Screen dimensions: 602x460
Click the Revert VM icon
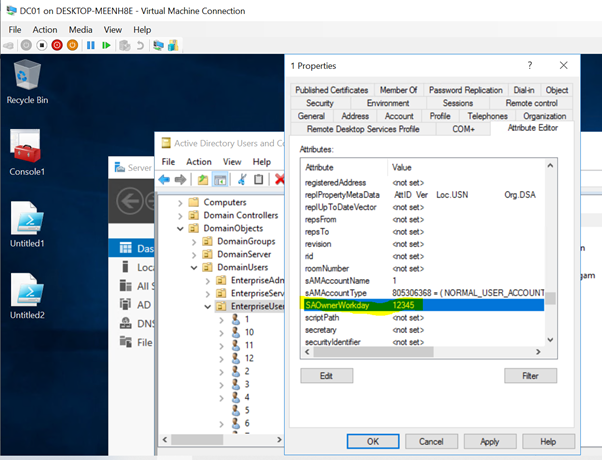[x=140, y=45]
